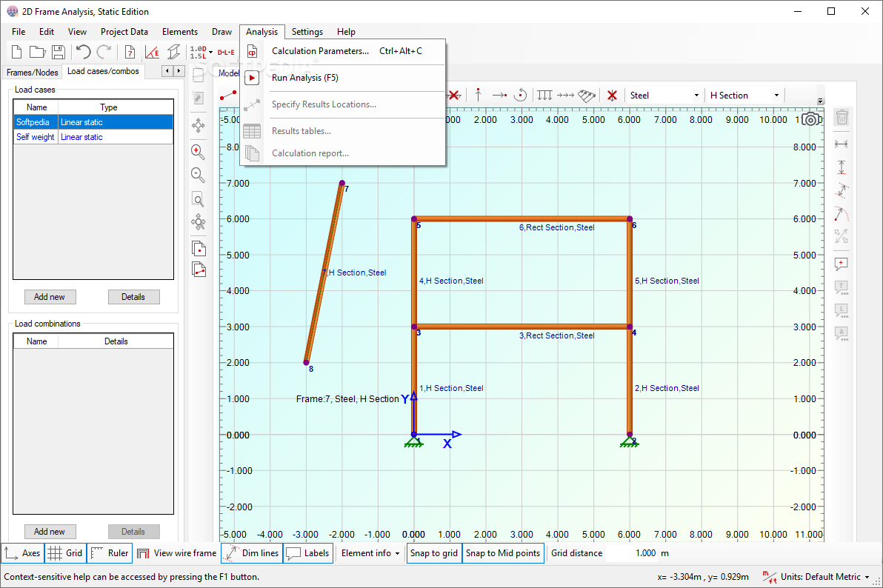
Task: Choose the zoom window tool
Action: [x=199, y=199]
